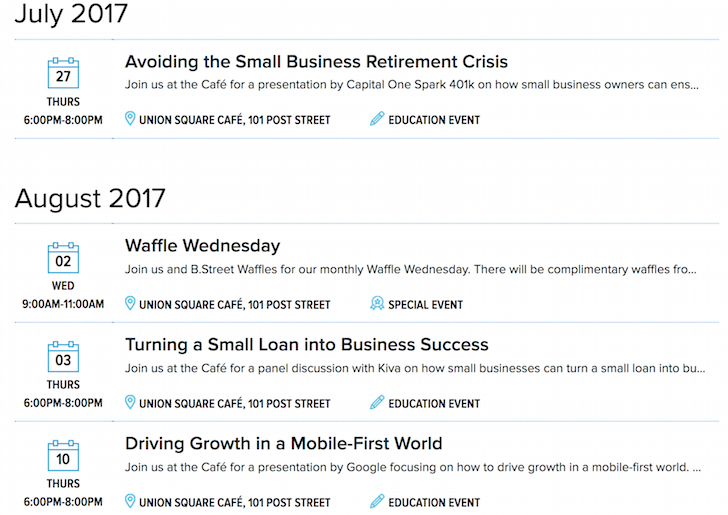
Task: Click the calendar icon showing 03
Action: tap(63, 357)
